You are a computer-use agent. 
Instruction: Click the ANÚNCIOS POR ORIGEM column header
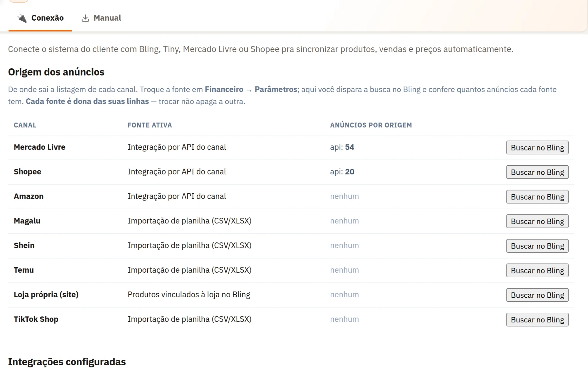point(371,125)
